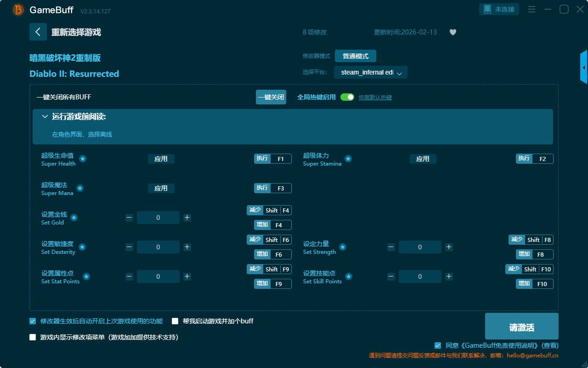
Task: Click the restore default hotkeys link
Action: (375, 98)
